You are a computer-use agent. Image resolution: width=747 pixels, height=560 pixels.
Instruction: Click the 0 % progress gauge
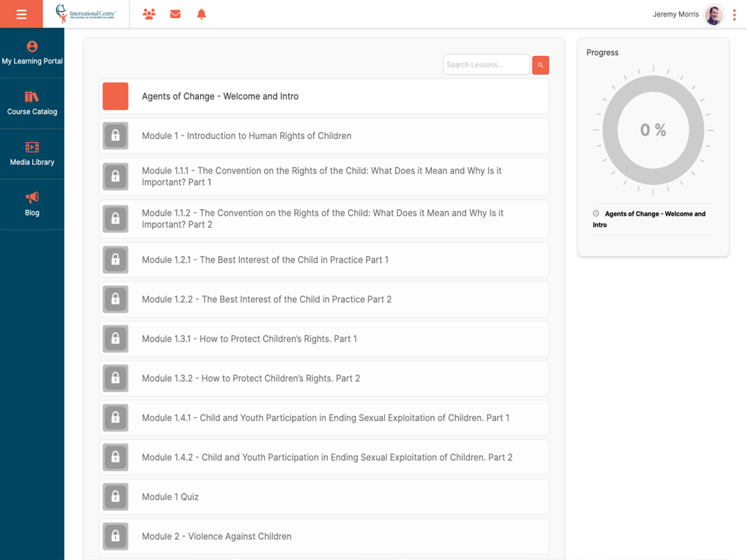coord(653,130)
